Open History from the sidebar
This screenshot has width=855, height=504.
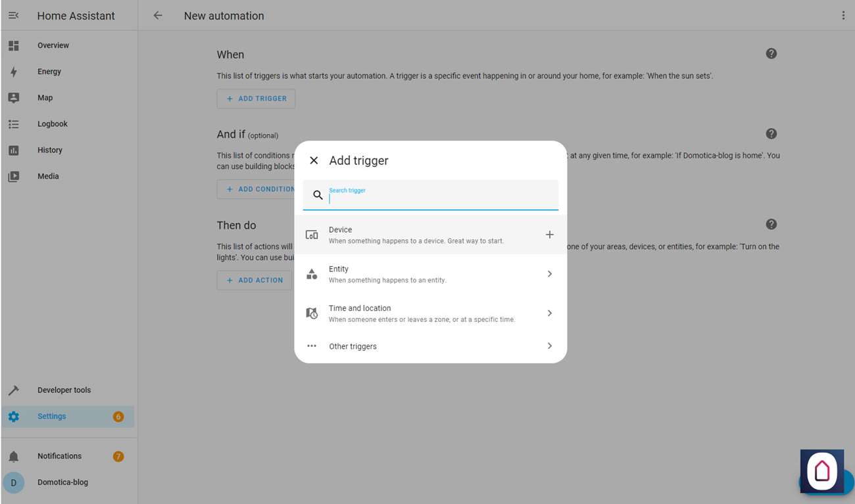click(50, 150)
